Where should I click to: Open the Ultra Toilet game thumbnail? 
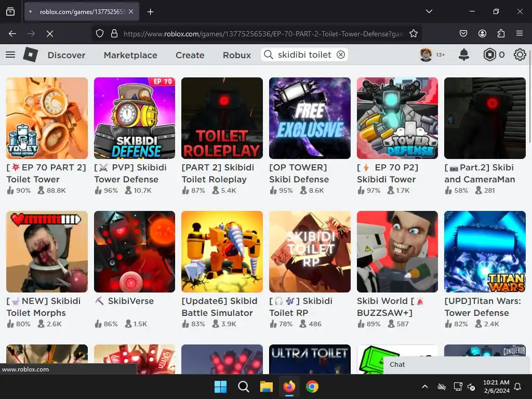click(310, 360)
